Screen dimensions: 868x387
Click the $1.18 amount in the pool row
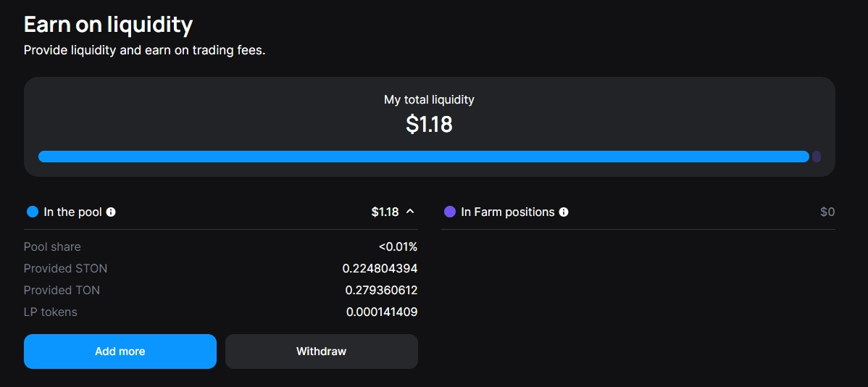[x=385, y=212]
